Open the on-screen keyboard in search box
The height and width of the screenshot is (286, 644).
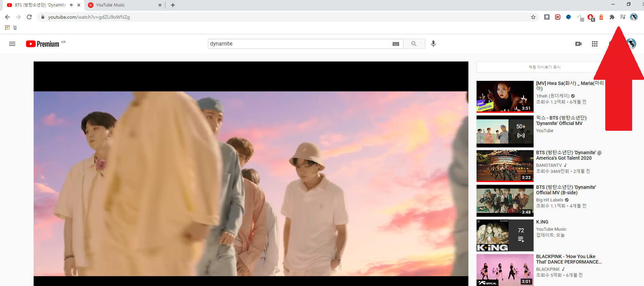point(396,44)
